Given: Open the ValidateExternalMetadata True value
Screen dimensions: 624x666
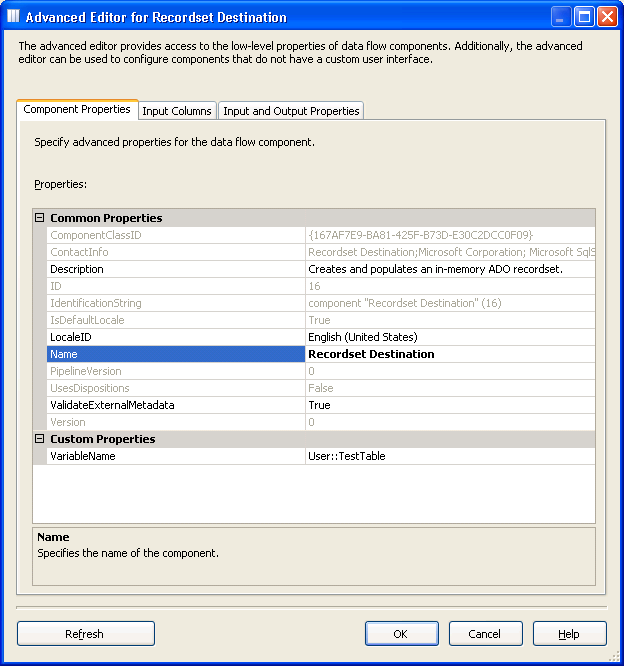Looking at the screenshot, I should (450, 405).
